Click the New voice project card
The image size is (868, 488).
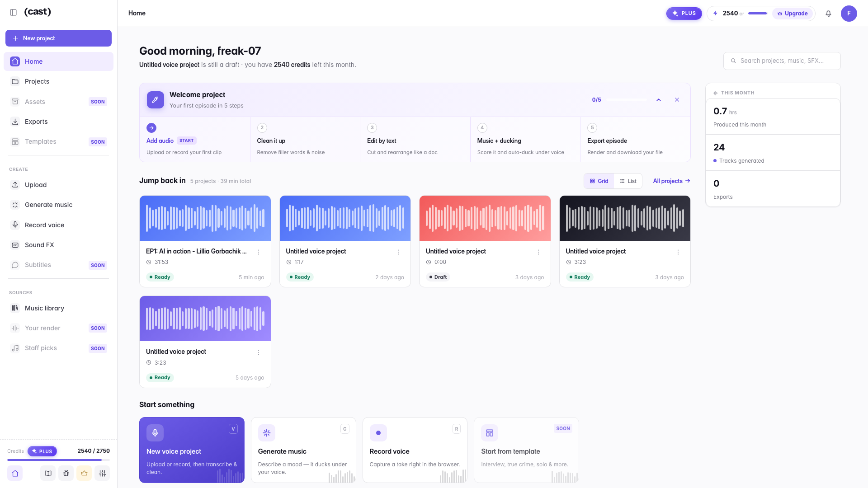(192, 450)
